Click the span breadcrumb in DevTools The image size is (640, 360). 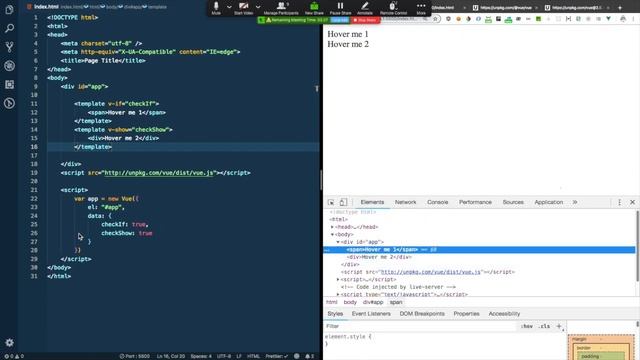click(x=396, y=302)
